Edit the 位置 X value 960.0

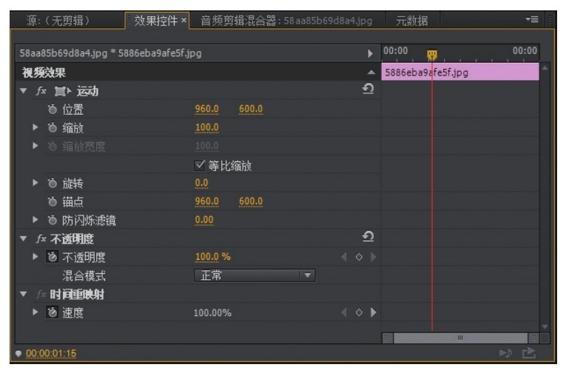(207, 109)
